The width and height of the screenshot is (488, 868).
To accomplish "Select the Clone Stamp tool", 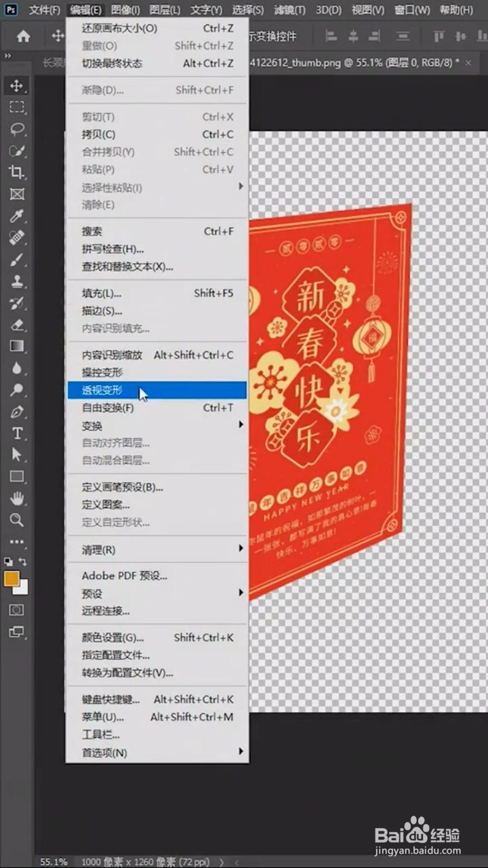I will 17,281.
